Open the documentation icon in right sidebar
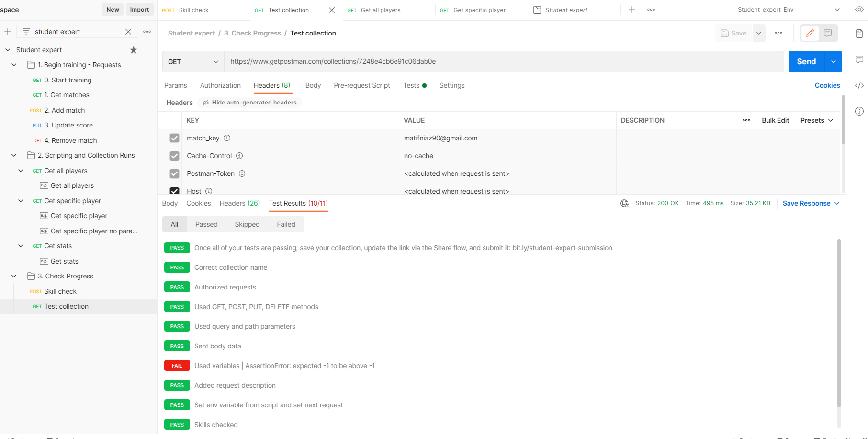 tap(859, 34)
